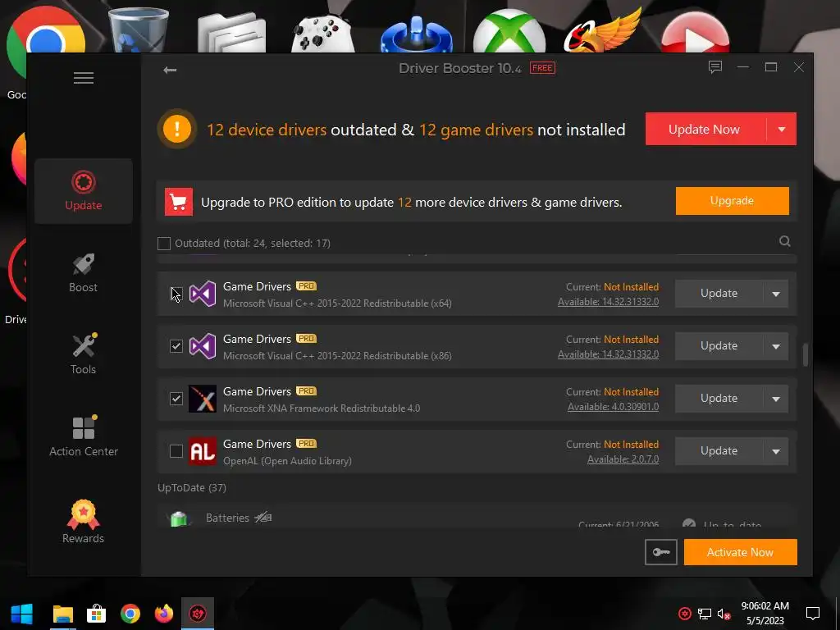Click FREE badge next to title
The height and width of the screenshot is (630, 840).
542,68
